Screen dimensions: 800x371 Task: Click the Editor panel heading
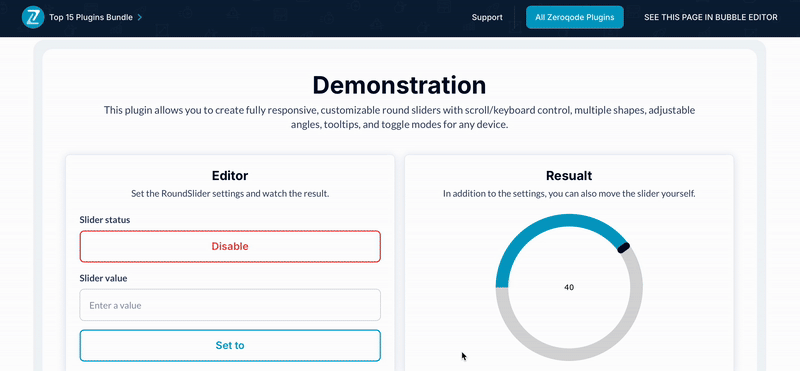(x=230, y=176)
